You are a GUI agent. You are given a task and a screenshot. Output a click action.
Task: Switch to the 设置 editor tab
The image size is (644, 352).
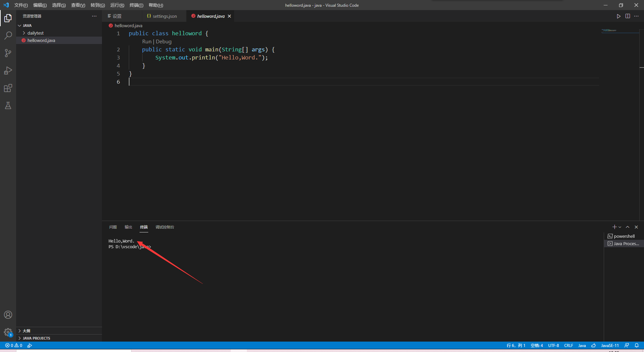[122, 16]
